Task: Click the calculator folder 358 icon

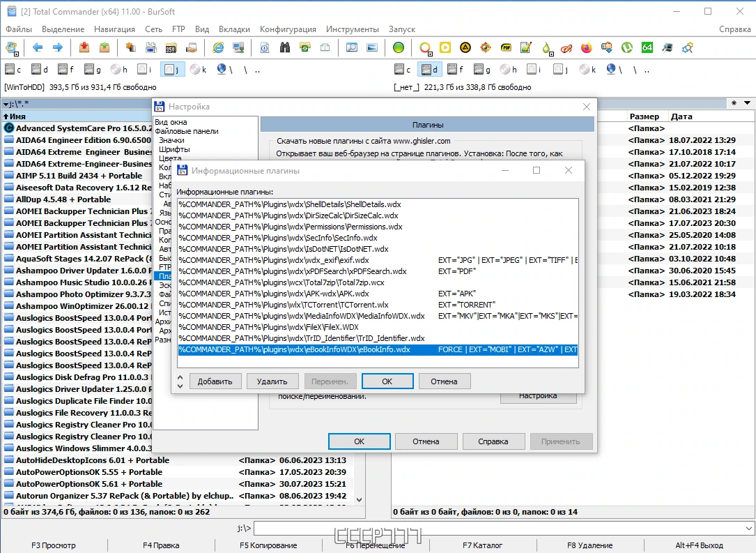Action: [171, 47]
